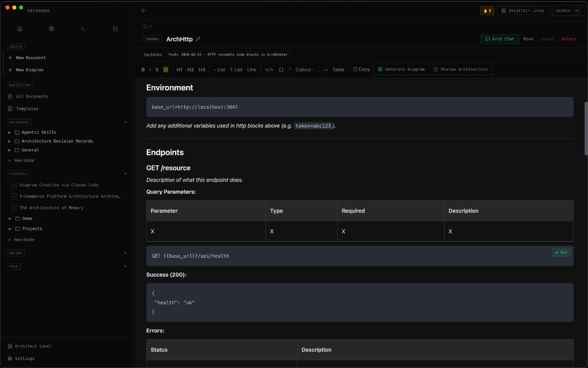This screenshot has width=588, height=368.
Task: Open the Search box
Action: click(568, 11)
